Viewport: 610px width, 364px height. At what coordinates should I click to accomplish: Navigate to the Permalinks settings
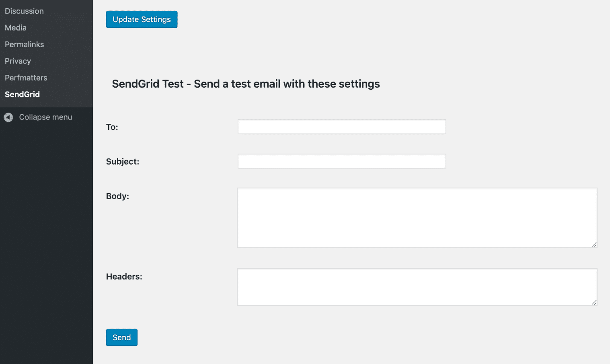pos(24,44)
